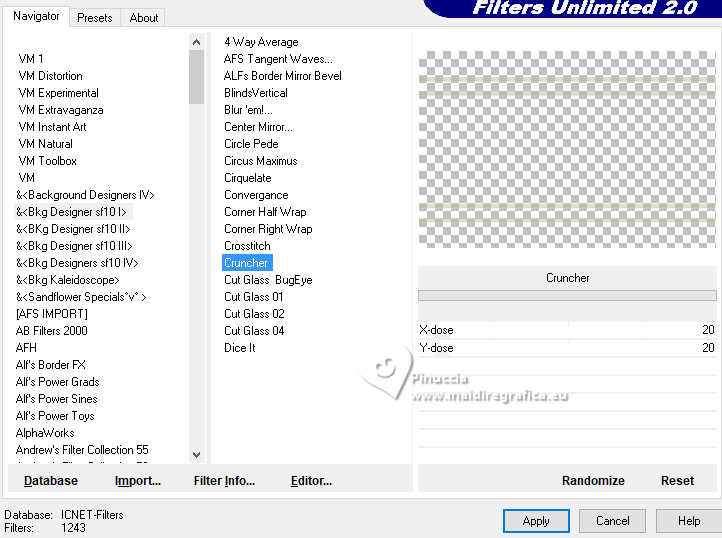Image resolution: width=722 pixels, height=538 pixels.
Task: Click the category list scroll up arrow
Action: pyautogui.click(x=196, y=42)
